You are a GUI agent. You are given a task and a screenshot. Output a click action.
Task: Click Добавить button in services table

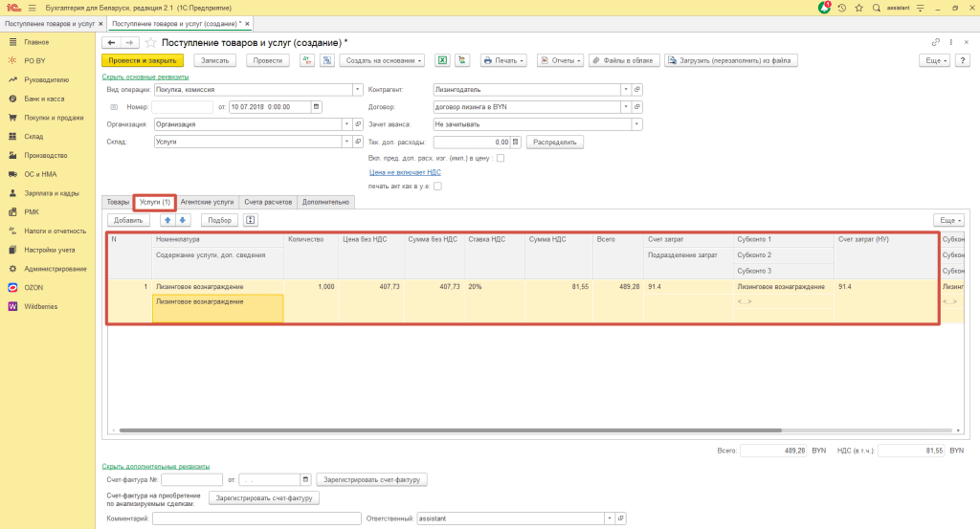[128, 220]
